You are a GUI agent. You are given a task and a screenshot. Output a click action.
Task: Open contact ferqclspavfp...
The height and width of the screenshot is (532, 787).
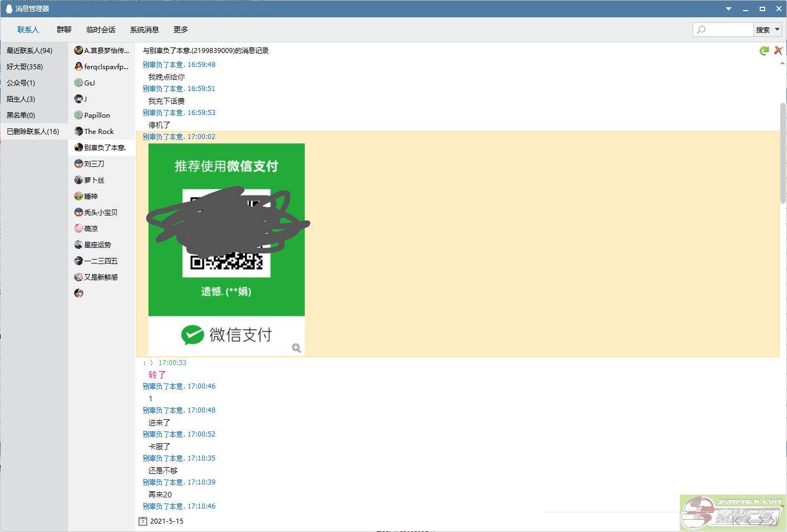[x=102, y=66]
